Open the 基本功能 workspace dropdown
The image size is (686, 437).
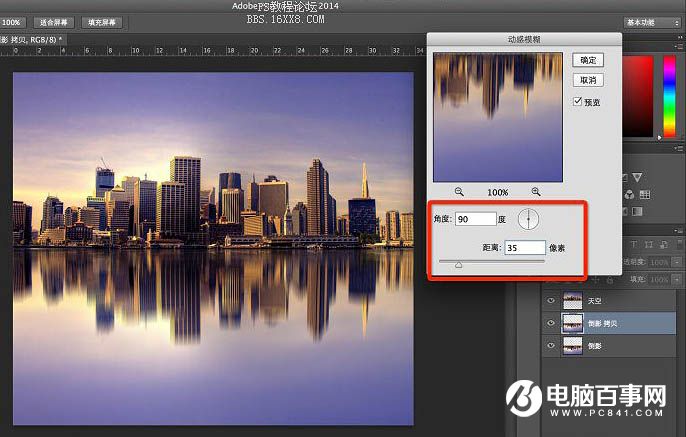[x=651, y=22]
